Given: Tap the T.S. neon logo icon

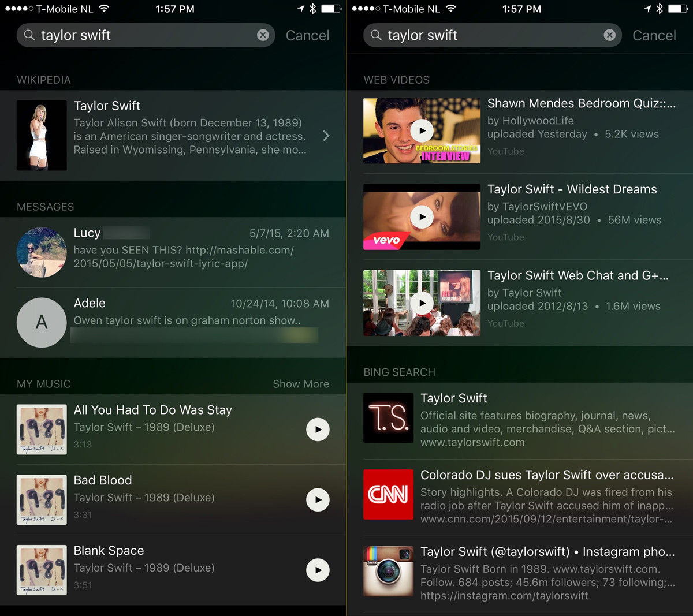Looking at the screenshot, I should [x=388, y=418].
